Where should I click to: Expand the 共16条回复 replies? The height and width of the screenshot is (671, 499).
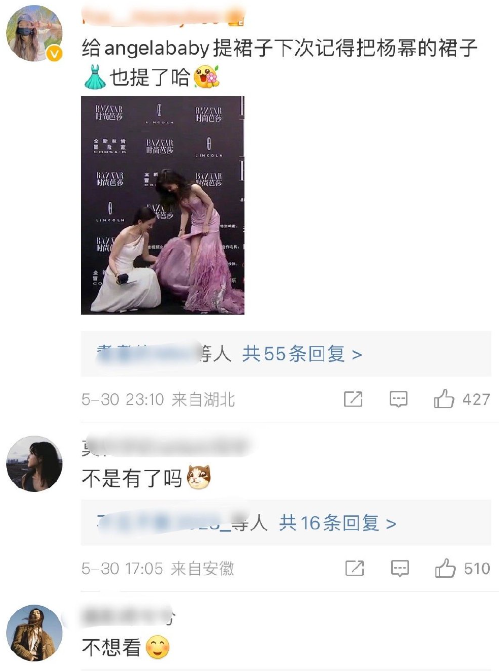[337, 523]
